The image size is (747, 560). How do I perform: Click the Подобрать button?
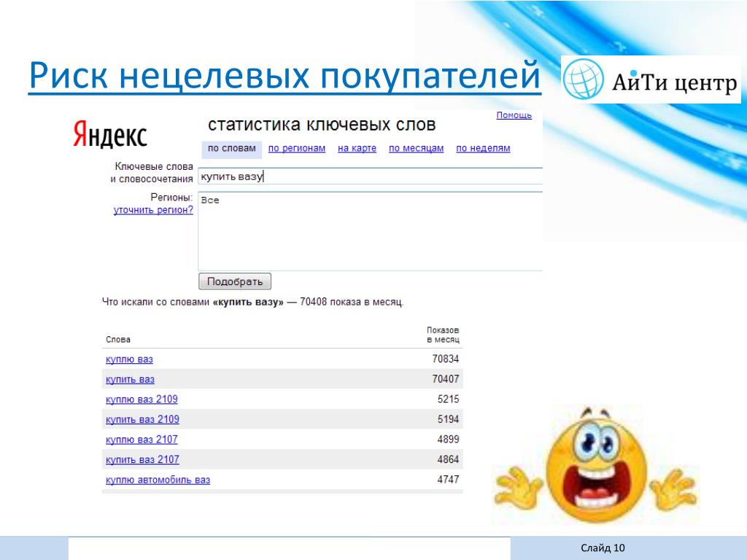click(x=235, y=281)
